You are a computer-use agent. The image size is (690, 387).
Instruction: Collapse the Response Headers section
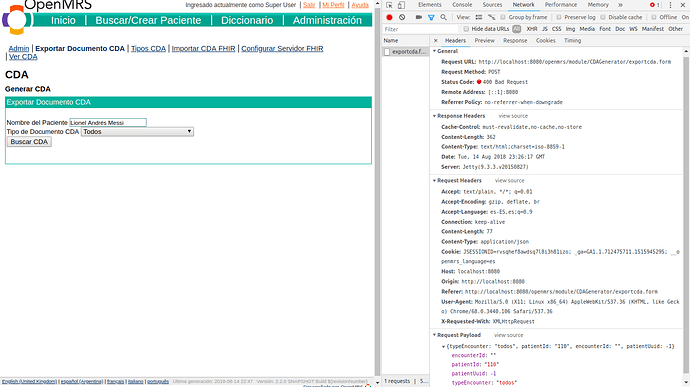(x=434, y=116)
